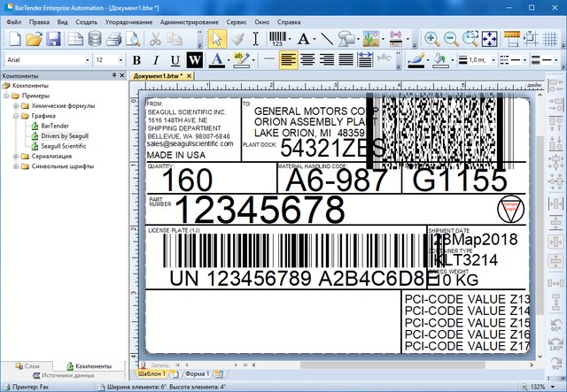Screen dimensions: 567x392
Task: Select Seagull Scientific component in tree
Action: [64, 146]
